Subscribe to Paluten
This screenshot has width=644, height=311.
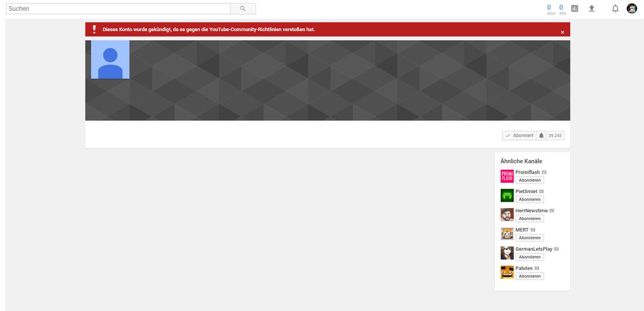[530, 276]
